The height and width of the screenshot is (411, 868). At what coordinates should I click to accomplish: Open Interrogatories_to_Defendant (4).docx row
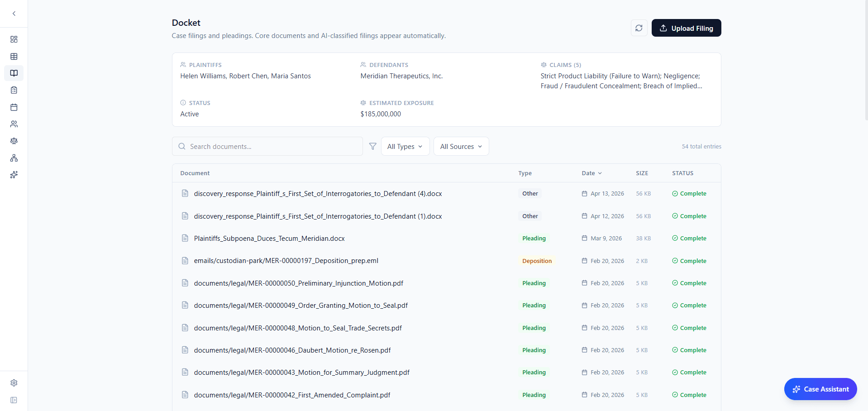coord(446,194)
